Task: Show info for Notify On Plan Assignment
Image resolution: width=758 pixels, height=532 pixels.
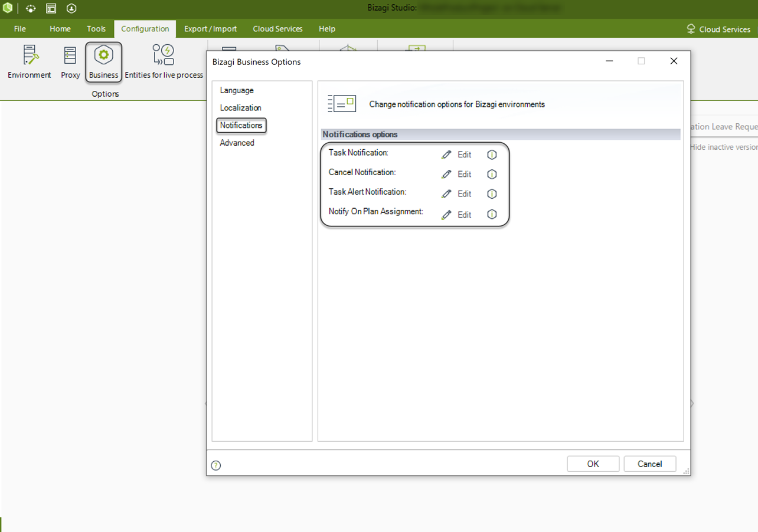Action: click(492, 214)
